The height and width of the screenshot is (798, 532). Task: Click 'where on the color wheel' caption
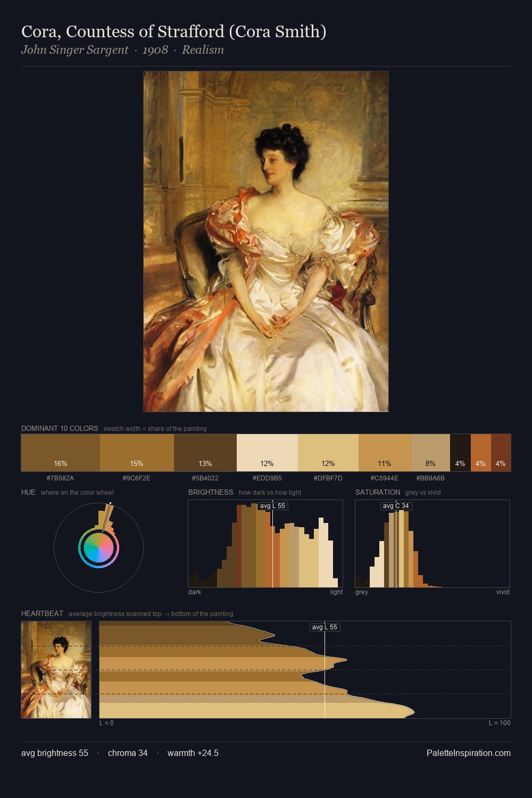point(77,493)
